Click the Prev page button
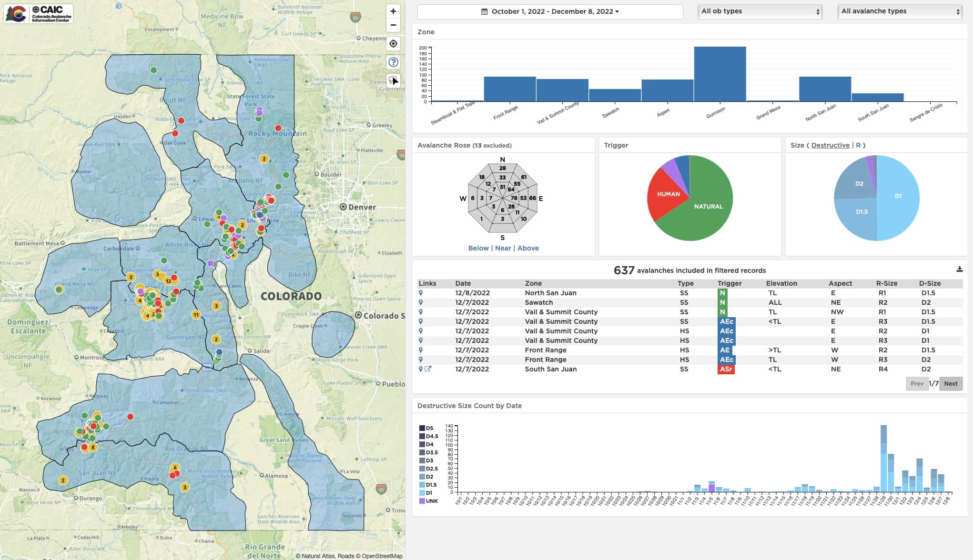This screenshot has width=973, height=560. (x=917, y=383)
